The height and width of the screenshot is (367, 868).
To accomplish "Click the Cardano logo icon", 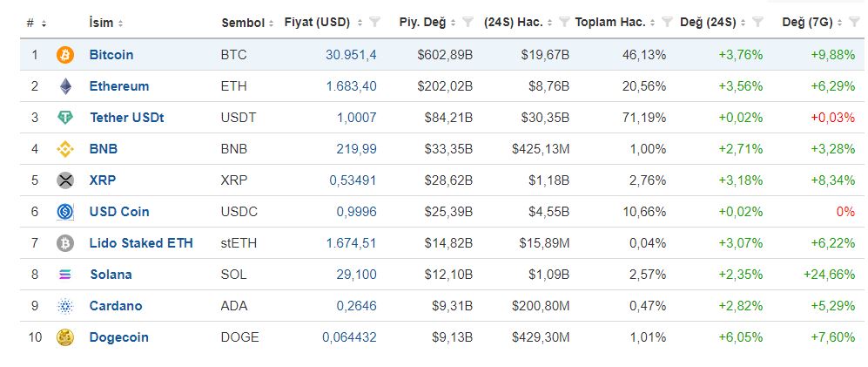I will click(x=64, y=306).
